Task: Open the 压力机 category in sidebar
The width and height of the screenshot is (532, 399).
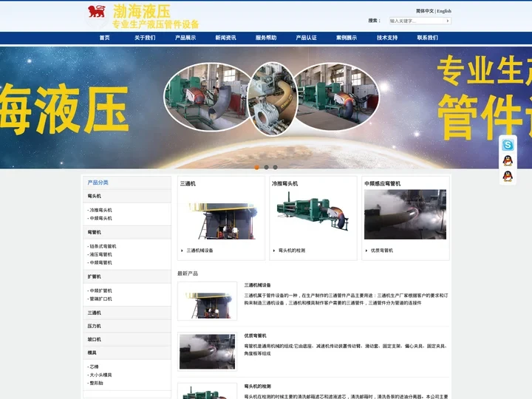Action: click(x=95, y=326)
